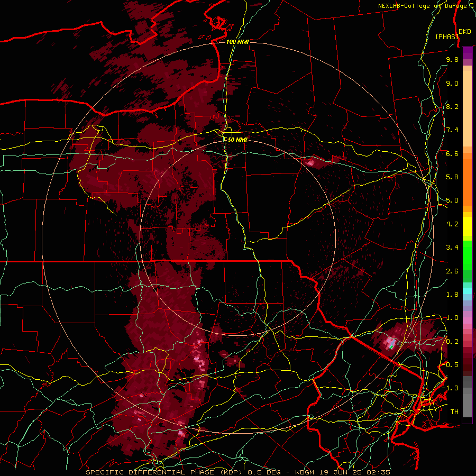Pick the bright green color bar segment
476x476 pixels.
pos(467,255)
